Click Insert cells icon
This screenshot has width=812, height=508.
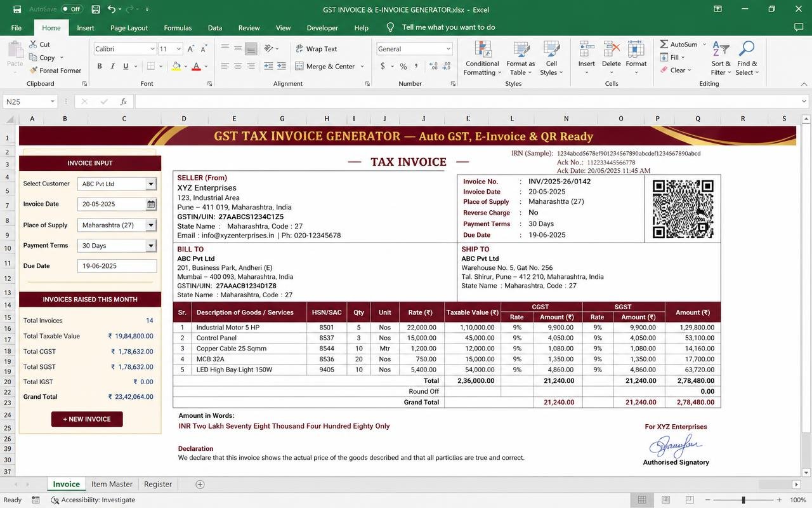(587, 50)
